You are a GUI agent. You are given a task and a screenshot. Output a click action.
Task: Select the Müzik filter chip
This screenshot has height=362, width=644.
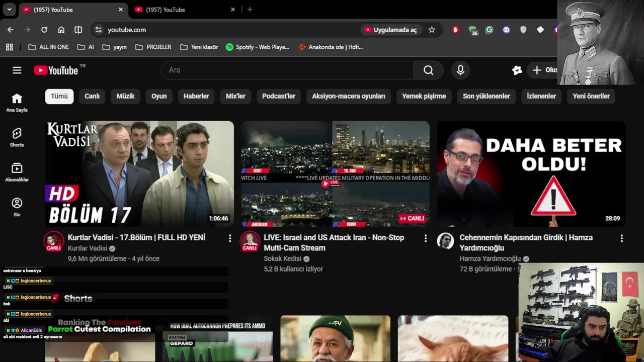tap(126, 96)
